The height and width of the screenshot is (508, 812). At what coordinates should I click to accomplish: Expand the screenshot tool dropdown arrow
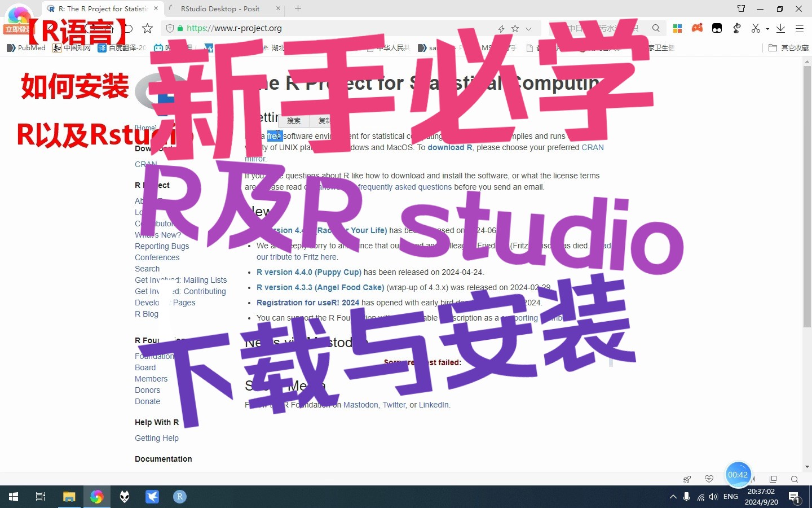[767, 29]
